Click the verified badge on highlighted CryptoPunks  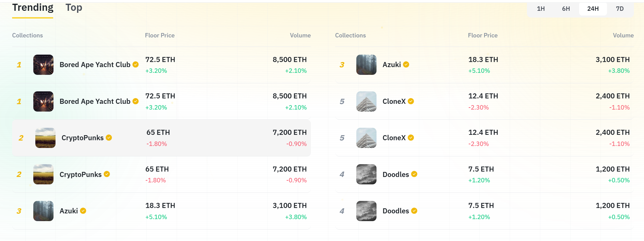(x=109, y=138)
